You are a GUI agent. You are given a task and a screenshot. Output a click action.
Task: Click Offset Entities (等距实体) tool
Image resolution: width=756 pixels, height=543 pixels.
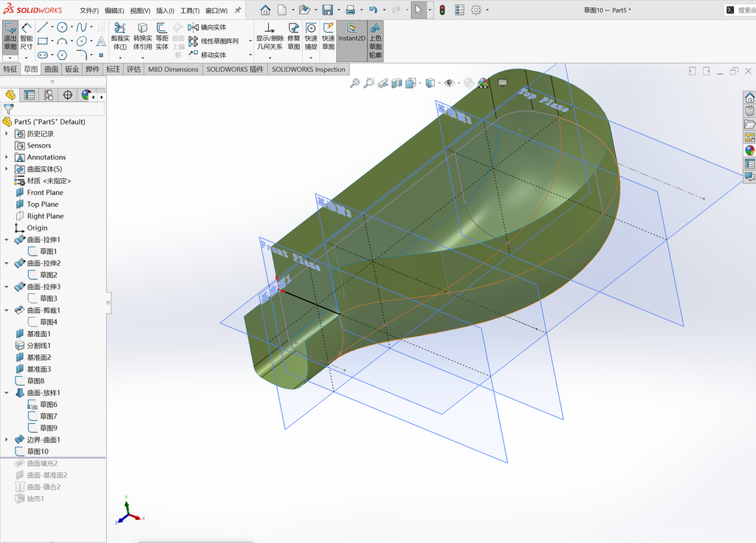[162, 37]
